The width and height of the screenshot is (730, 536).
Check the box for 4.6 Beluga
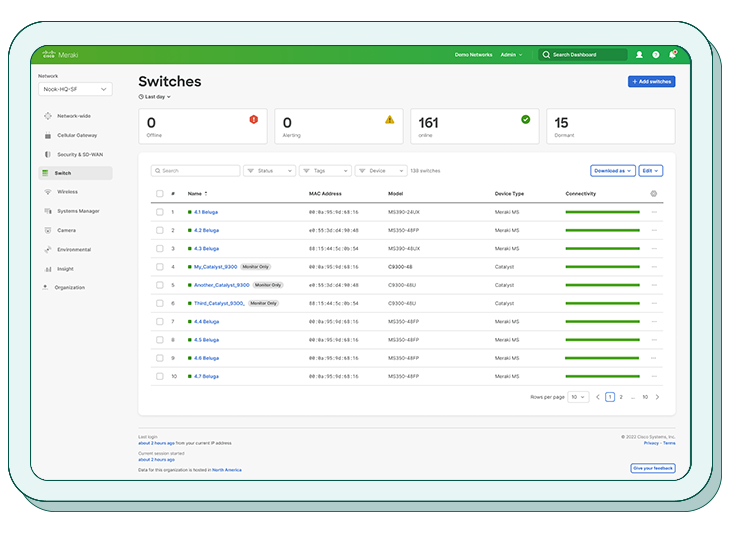coord(160,358)
